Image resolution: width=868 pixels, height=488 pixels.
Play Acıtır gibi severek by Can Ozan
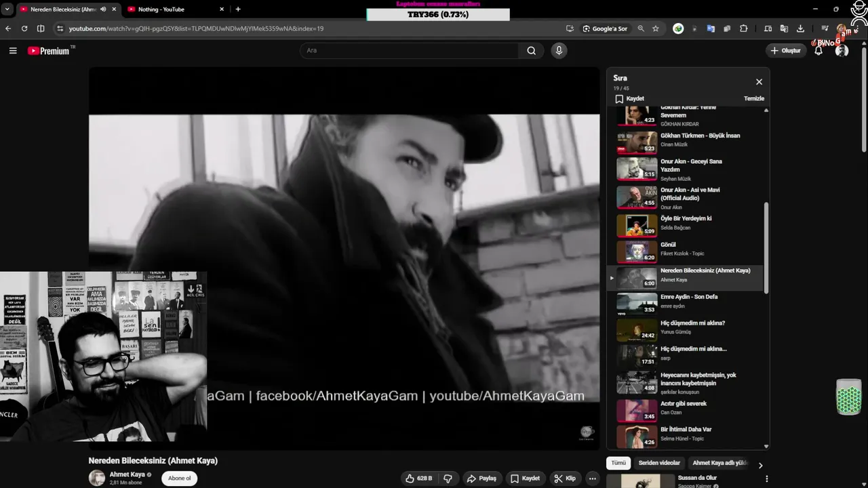[x=685, y=409]
